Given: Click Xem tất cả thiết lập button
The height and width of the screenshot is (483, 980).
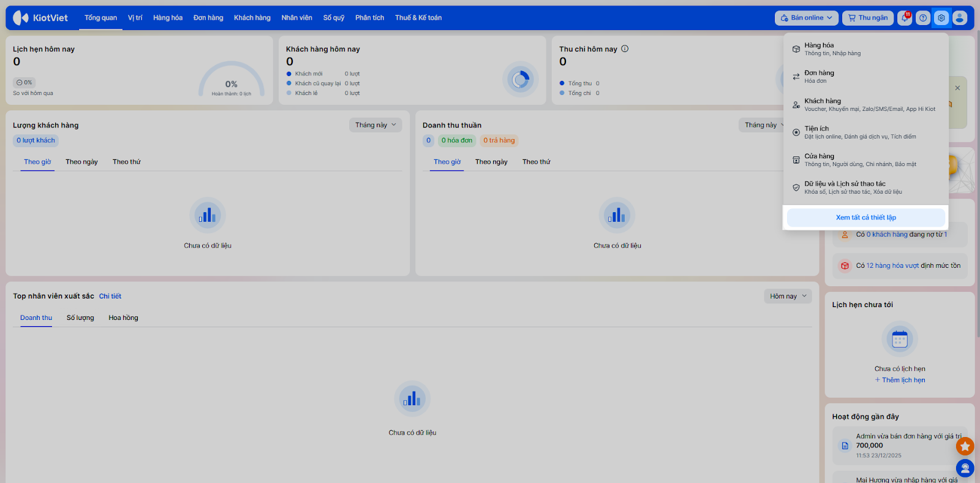Looking at the screenshot, I should pyautogui.click(x=866, y=218).
